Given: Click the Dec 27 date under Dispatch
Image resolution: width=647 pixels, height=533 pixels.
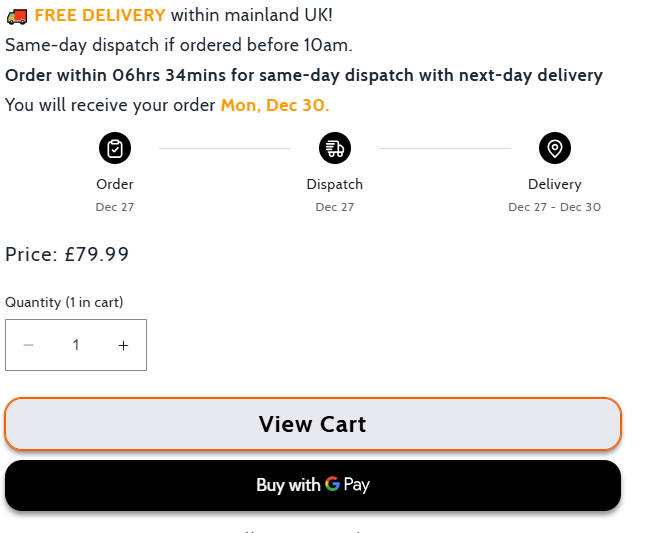Looking at the screenshot, I should 335,207.
